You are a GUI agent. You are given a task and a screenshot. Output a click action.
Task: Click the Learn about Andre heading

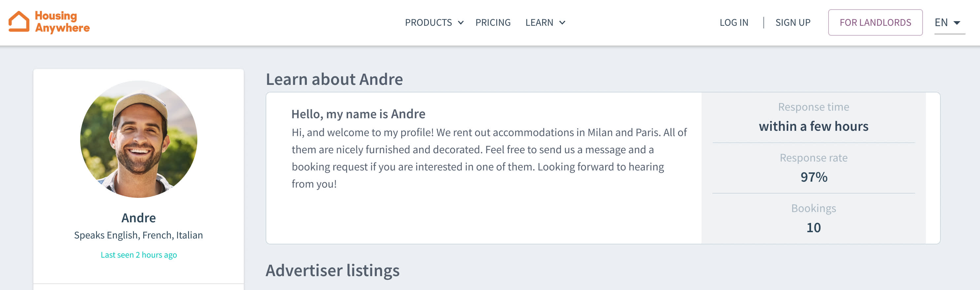coord(334,79)
